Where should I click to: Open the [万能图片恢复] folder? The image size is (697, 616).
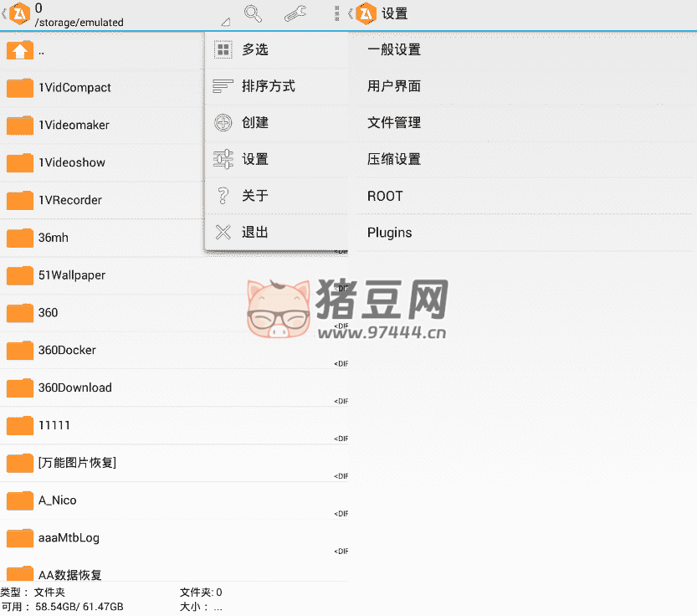point(174,463)
